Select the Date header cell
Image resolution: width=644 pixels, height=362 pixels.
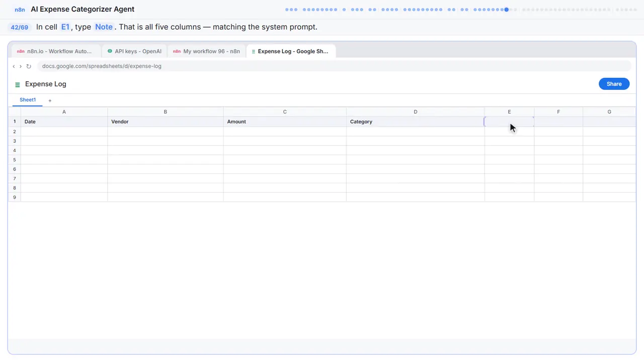click(64, 122)
